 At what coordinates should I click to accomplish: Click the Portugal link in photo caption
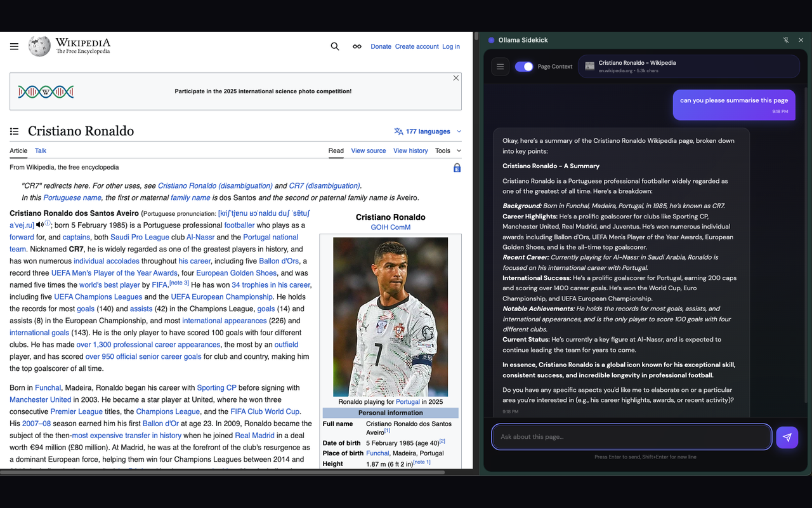point(407,402)
